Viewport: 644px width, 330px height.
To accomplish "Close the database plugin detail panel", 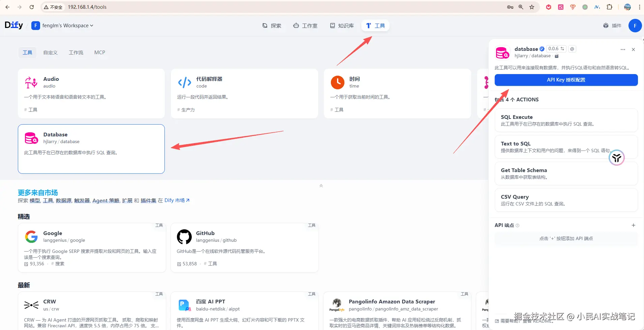I will (634, 49).
